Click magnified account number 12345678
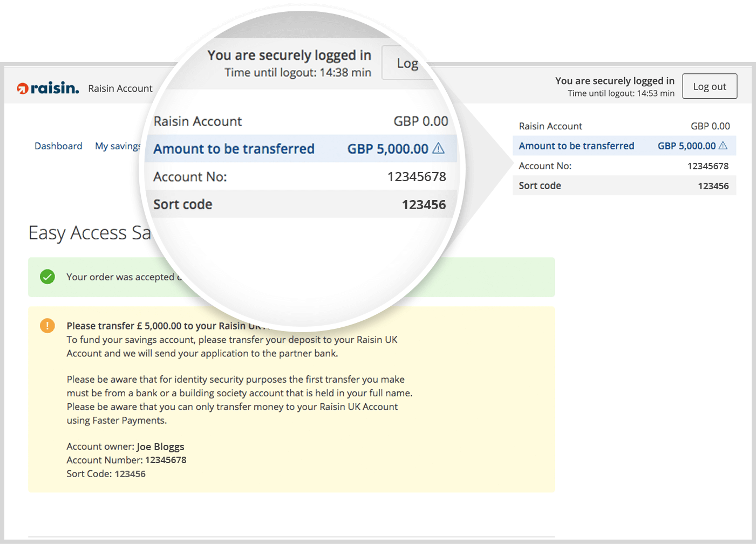756x544 pixels. pyautogui.click(x=417, y=177)
